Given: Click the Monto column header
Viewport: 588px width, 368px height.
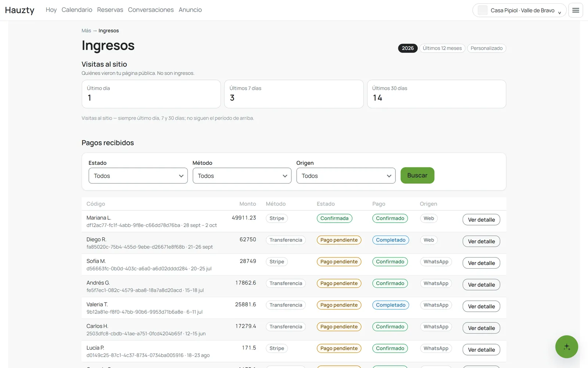Looking at the screenshot, I should 248,204.
